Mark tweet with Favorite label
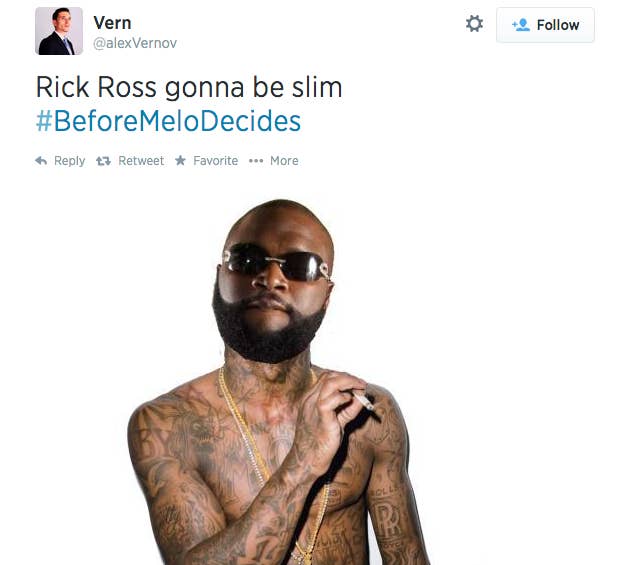632x565 pixels. pyautogui.click(x=216, y=161)
